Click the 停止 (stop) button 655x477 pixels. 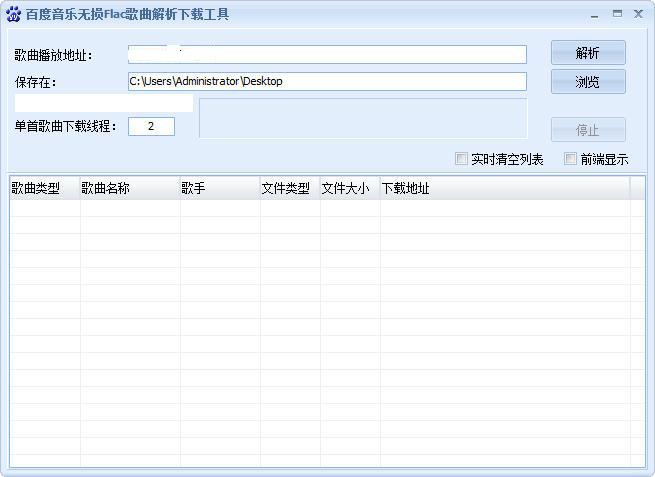point(588,130)
